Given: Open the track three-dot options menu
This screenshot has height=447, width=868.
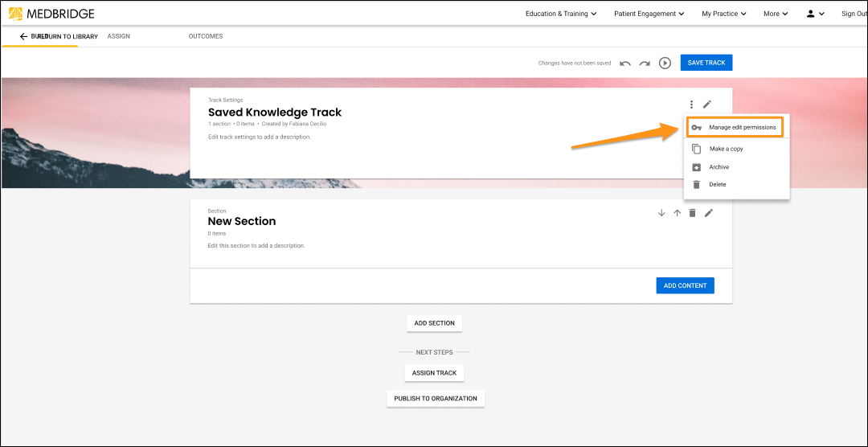Looking at the screenshot, I should point(691,105).
